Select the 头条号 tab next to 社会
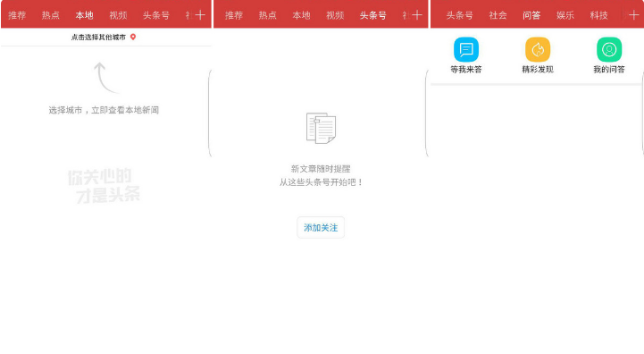The width and height of the screenshot is (644, 354). click(x=460, y=15)
